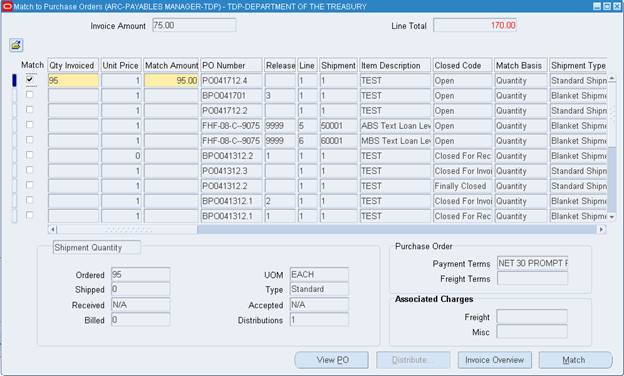Click the Line Total field showing 170.00
Screen dimensions: 624x376
tap(475, 25)
